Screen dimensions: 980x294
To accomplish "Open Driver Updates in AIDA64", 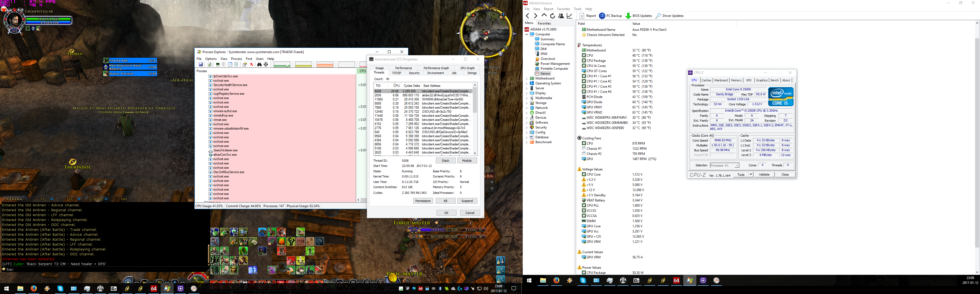I will coord(670,16).
